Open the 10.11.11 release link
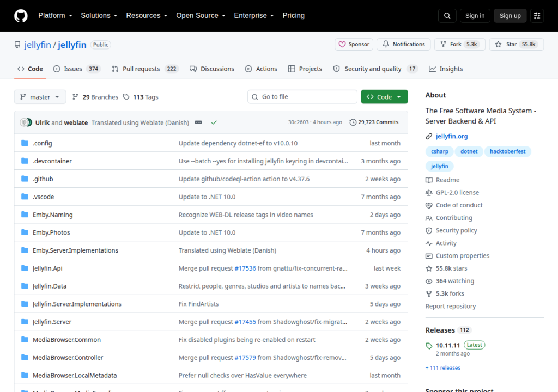 [448, 345]
